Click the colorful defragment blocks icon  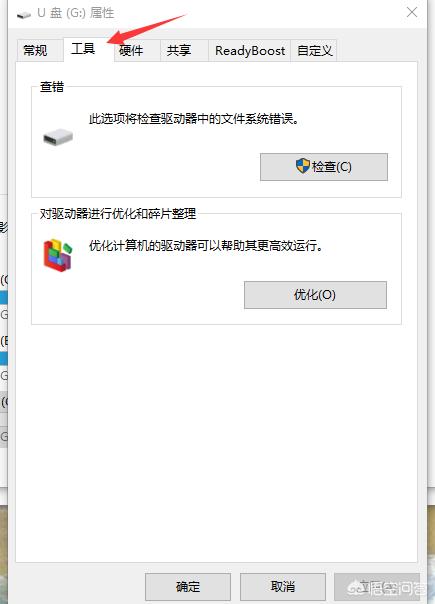point(58,255)
